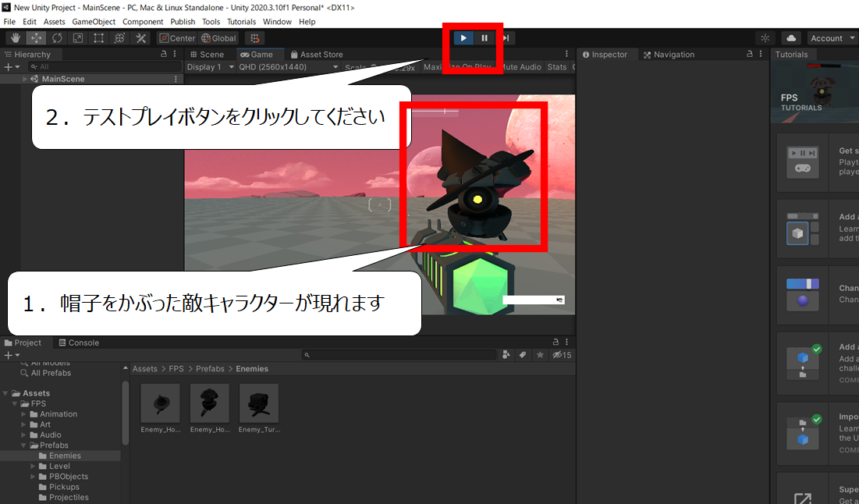The image size is (859, 504).
Task: Click the Play button to start testing
Action: (463, 37)
